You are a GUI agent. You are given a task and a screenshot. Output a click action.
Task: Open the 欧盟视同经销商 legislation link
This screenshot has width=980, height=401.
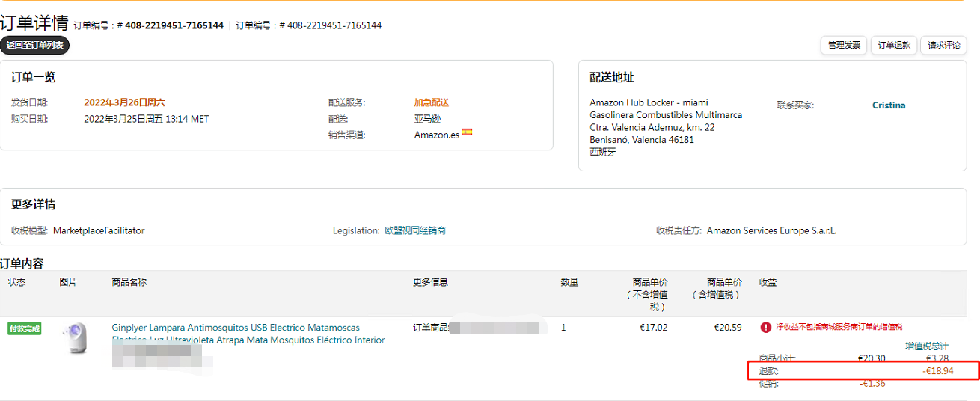[x=415, y=230]
